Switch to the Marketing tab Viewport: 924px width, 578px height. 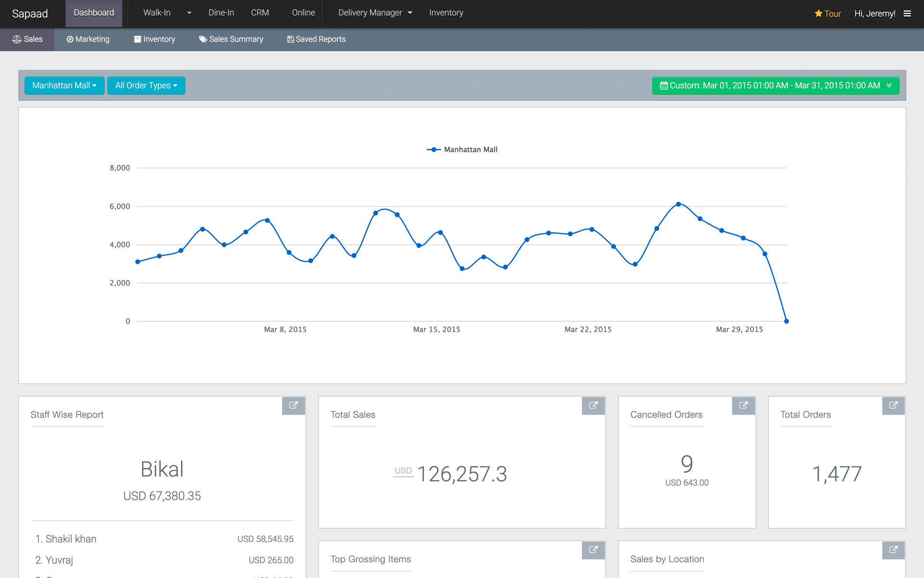[88, 39]
